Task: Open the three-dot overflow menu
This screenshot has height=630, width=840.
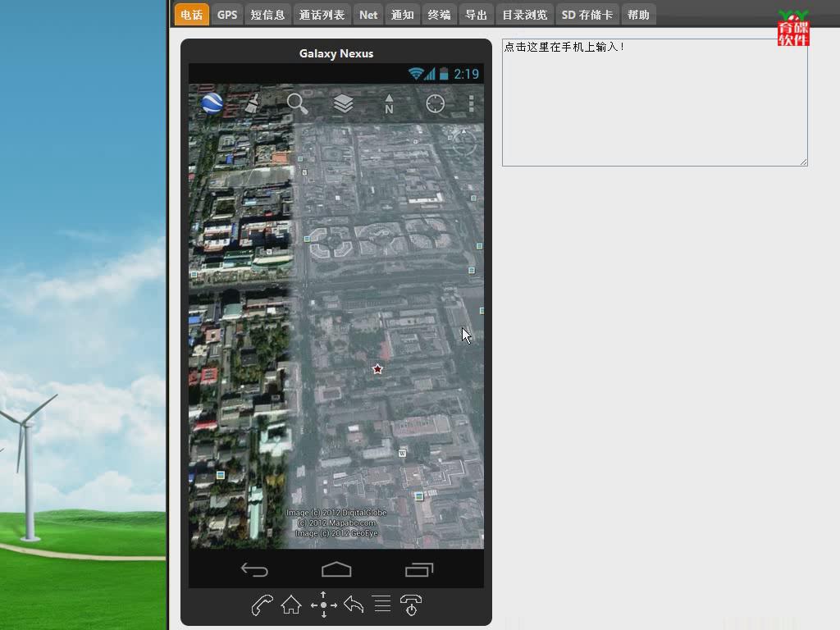Action: pyautogui.click(x=472, y=103)
